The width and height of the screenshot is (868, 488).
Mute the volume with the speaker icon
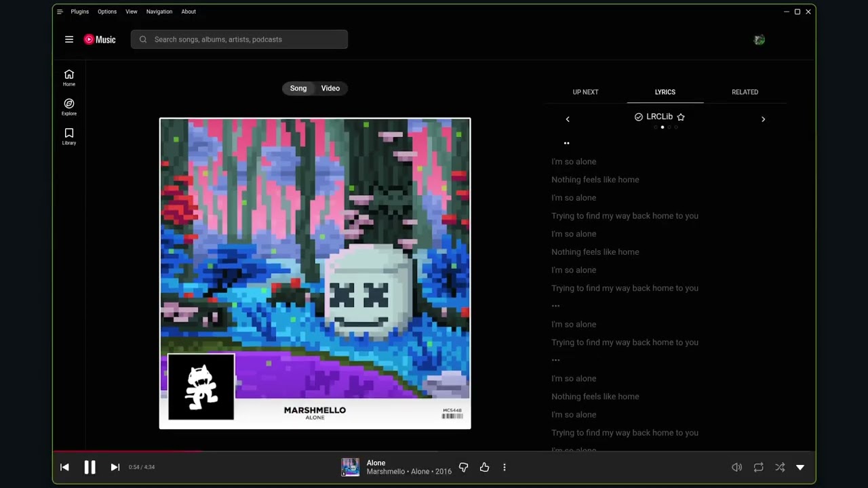pos(736,467)
